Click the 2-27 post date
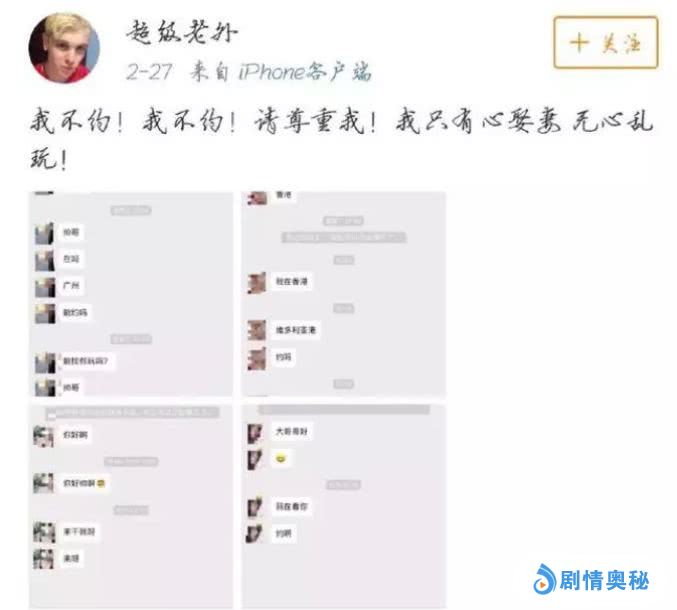The width and height of the screenshot is (677, 610). (x=149, y=72)
